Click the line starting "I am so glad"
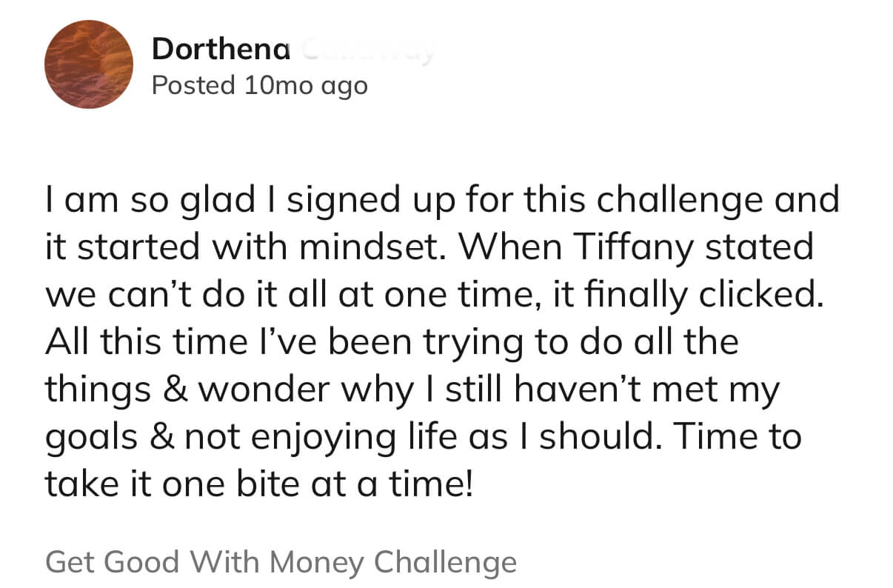 (442, 201)
